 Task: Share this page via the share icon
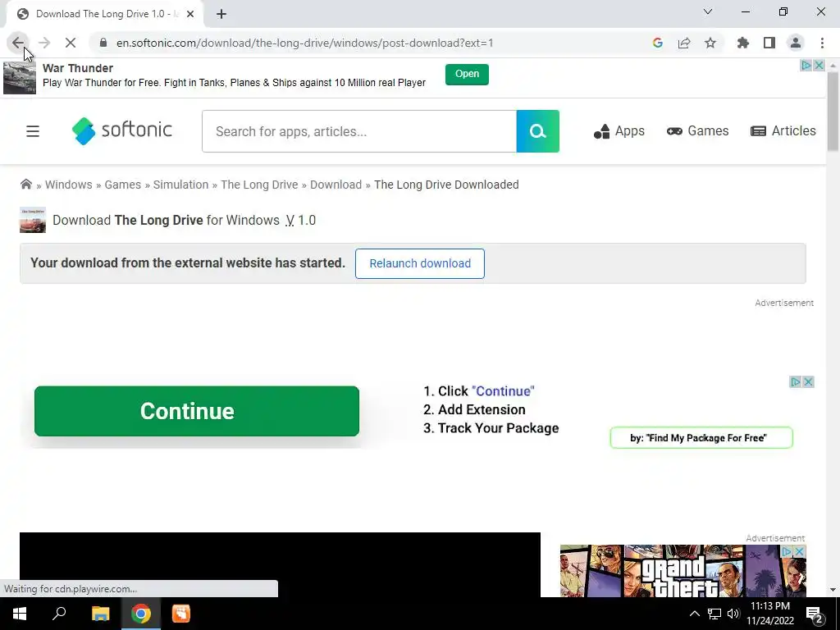684,43
